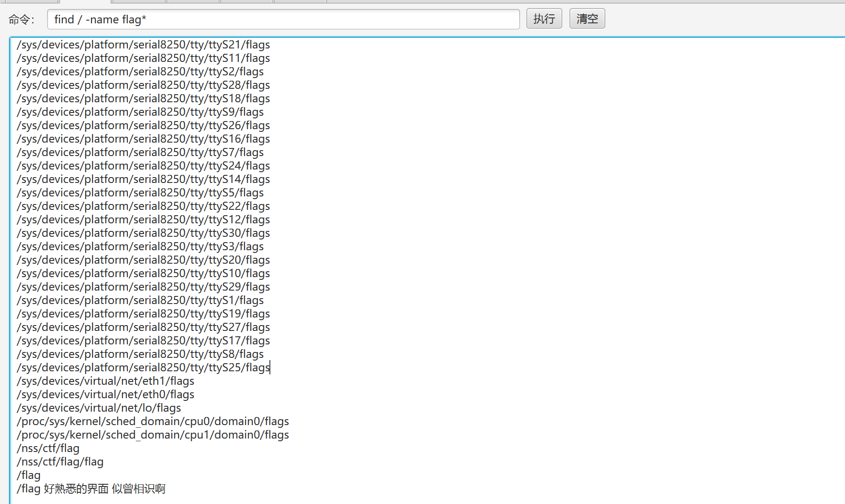
Task: Click the /nss/ctf/flag output line
Action: click(48, 448)
